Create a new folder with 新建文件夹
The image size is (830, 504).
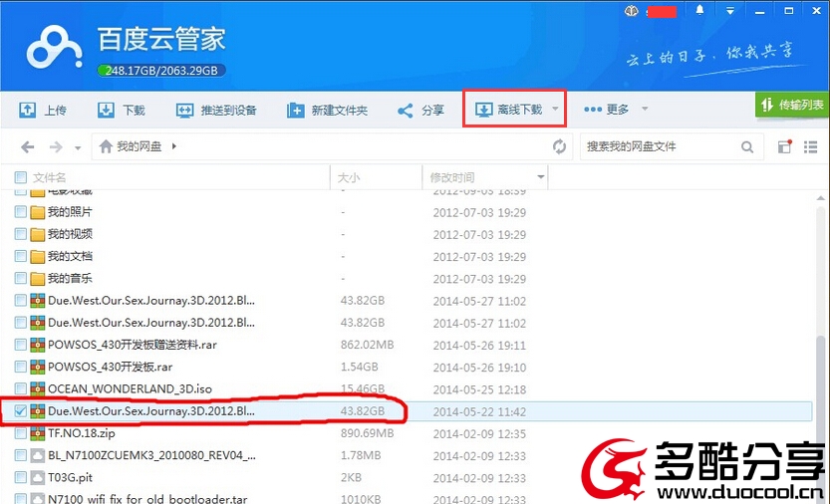pyautogui.click(x=327, y=111)
